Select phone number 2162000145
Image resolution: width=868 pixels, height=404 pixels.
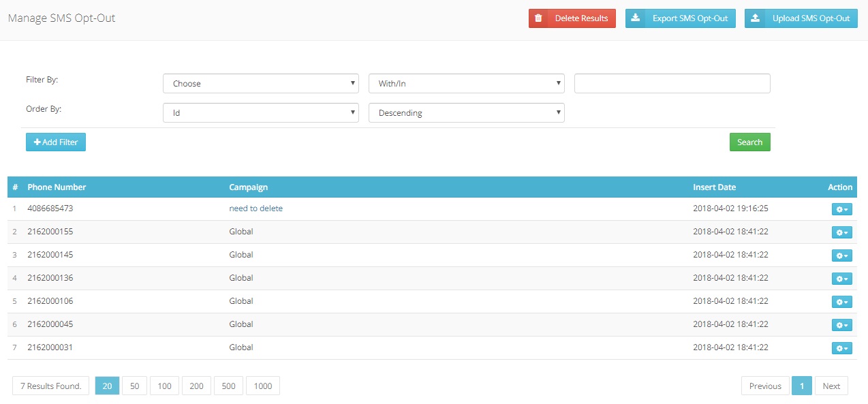coord(50,255)
